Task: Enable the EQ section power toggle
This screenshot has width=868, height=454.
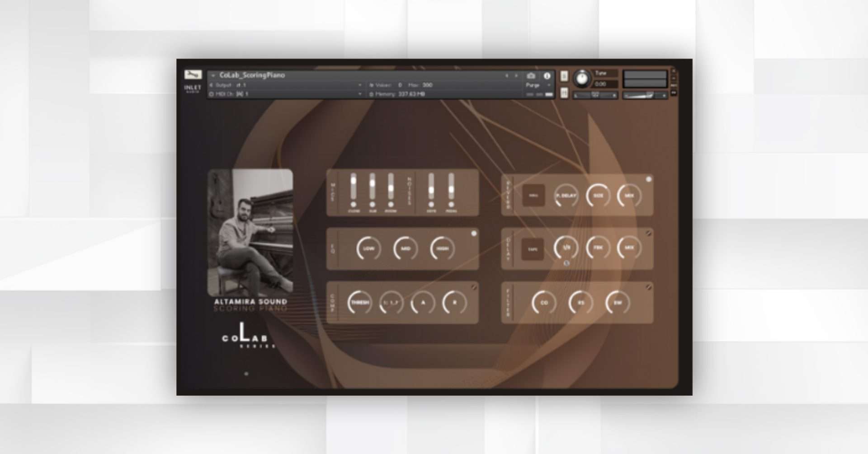Action: [x=474, y=233]
